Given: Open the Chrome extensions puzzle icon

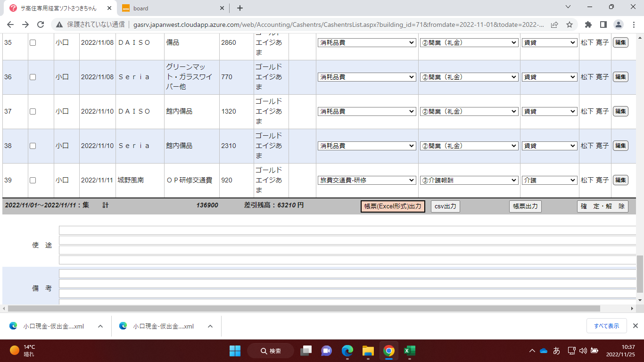Looking at the screenshot, I should (x=588, y=25).
